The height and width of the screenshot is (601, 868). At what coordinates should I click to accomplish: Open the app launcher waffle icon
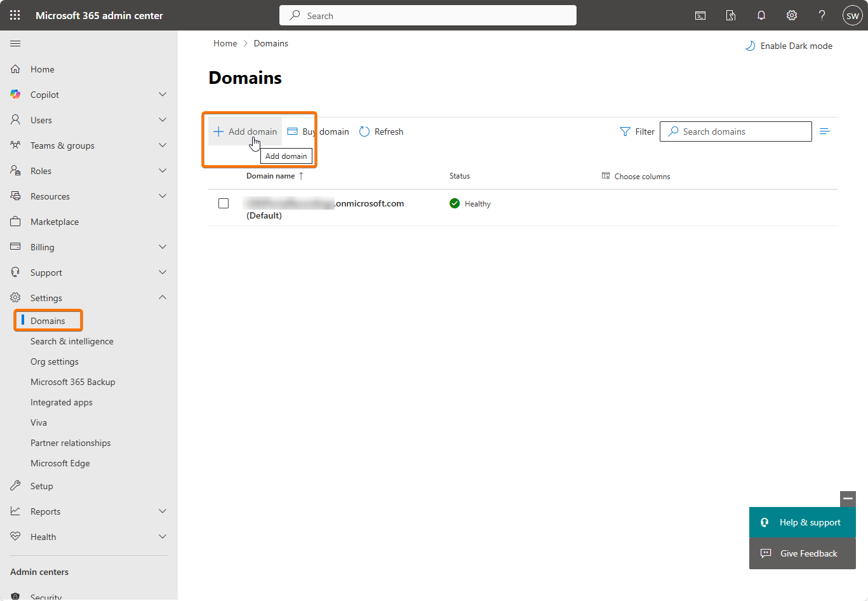(x=15, y=15)
